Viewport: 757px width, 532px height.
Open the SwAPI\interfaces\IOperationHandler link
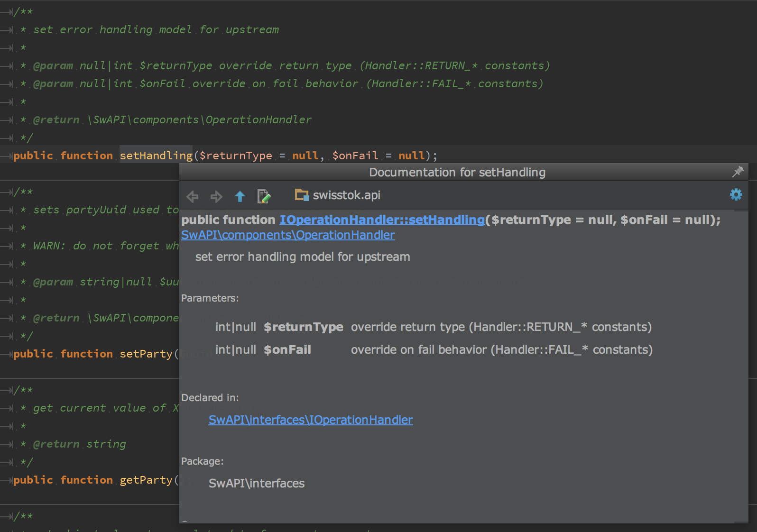(x=311, y=420)
